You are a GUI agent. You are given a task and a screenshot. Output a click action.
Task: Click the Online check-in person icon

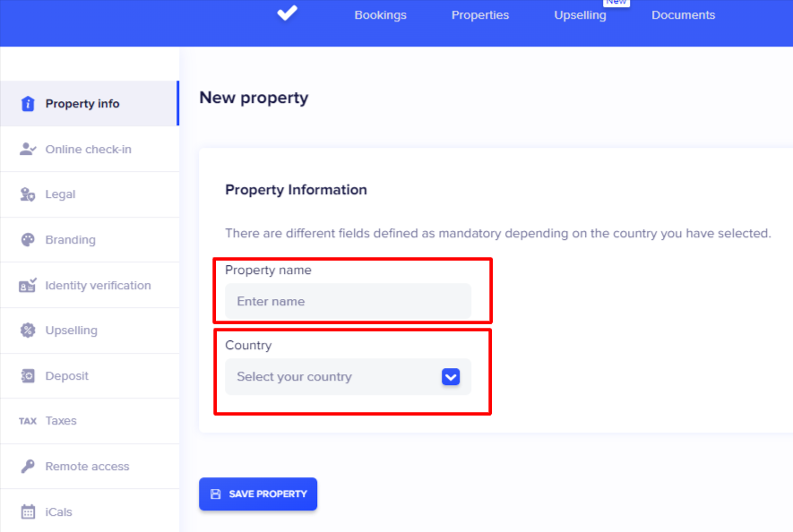pyautogui.click(x=28, y=150)
